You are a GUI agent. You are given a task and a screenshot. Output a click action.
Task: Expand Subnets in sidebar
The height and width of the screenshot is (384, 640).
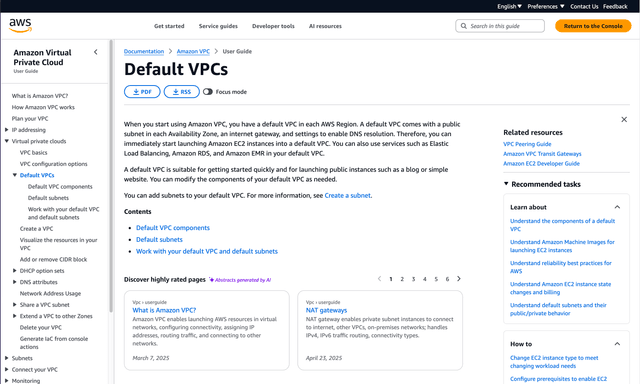(7, 358)
